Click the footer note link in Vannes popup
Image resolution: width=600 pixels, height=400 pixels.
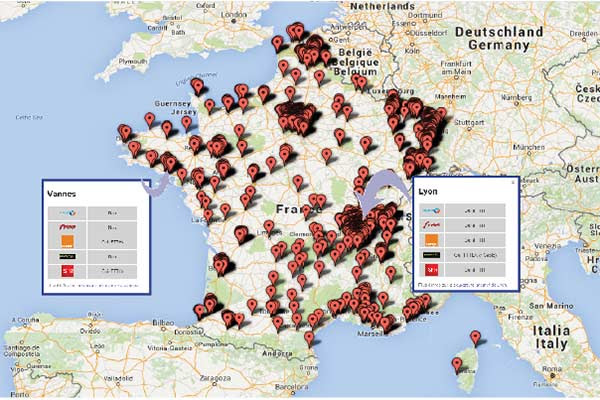[93, 286]
